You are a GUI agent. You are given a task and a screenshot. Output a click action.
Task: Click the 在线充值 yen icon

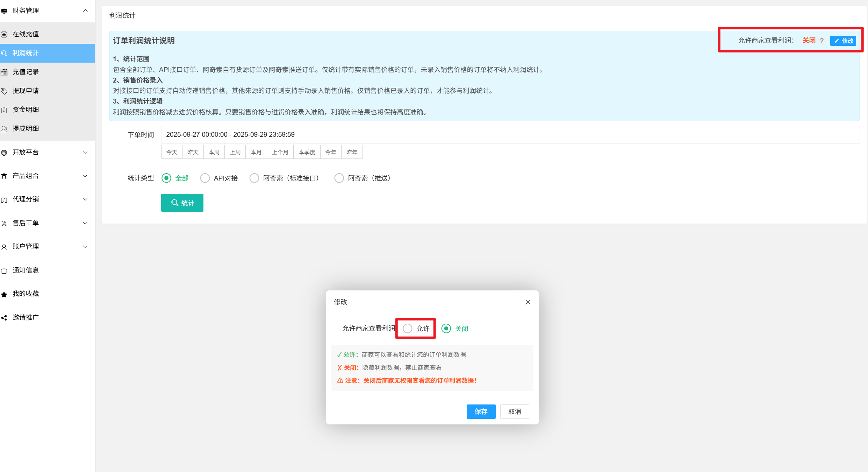point(4,34)
